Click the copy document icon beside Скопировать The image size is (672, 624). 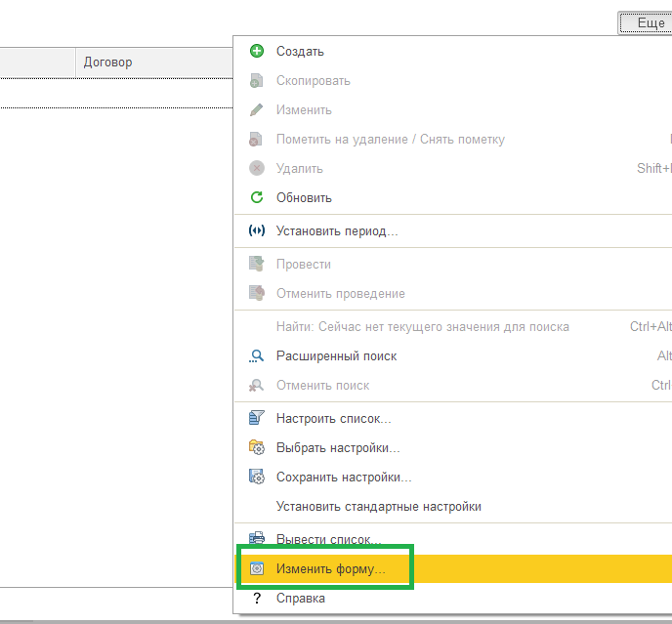256,81
